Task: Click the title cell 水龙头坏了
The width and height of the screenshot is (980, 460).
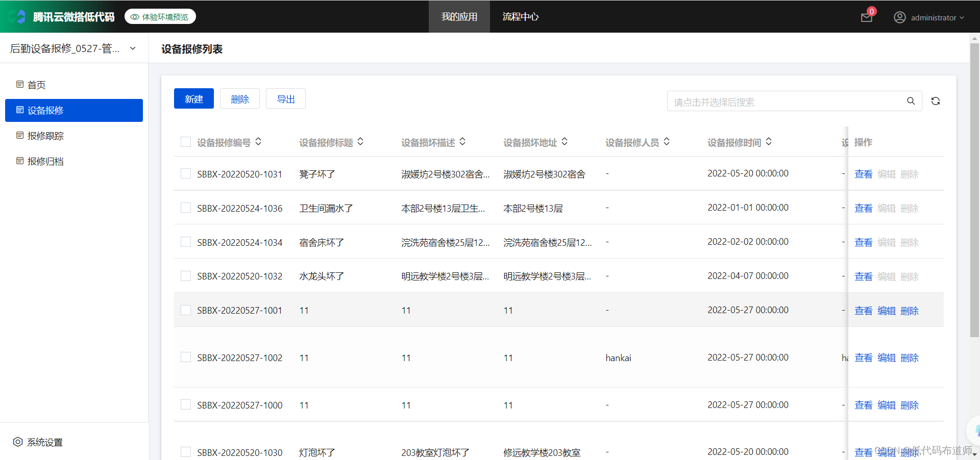Action: tap(322, 276)
